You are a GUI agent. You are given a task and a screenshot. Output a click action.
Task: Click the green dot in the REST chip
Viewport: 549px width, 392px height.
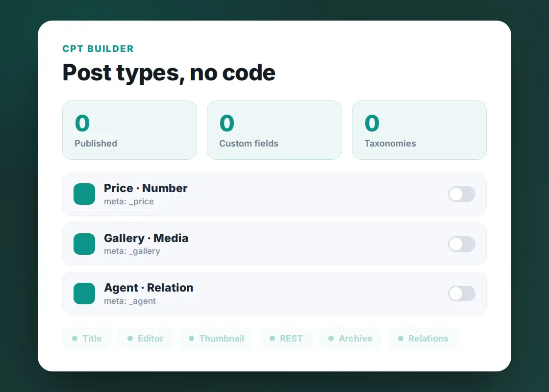[272, 339]
